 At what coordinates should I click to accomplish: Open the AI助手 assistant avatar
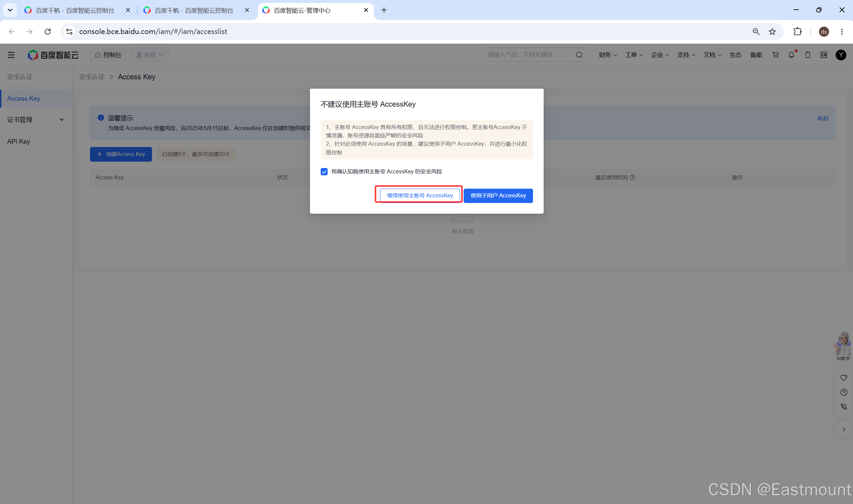coord(843,346)
